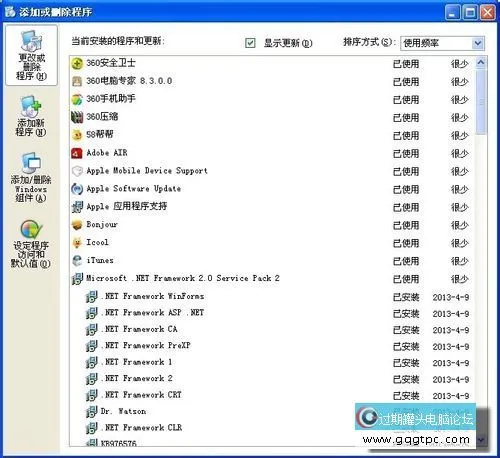The image size is (500, 458).
Task: Toggle the 显示更新 (Show updates) checkbox
Action: [250, 43]
